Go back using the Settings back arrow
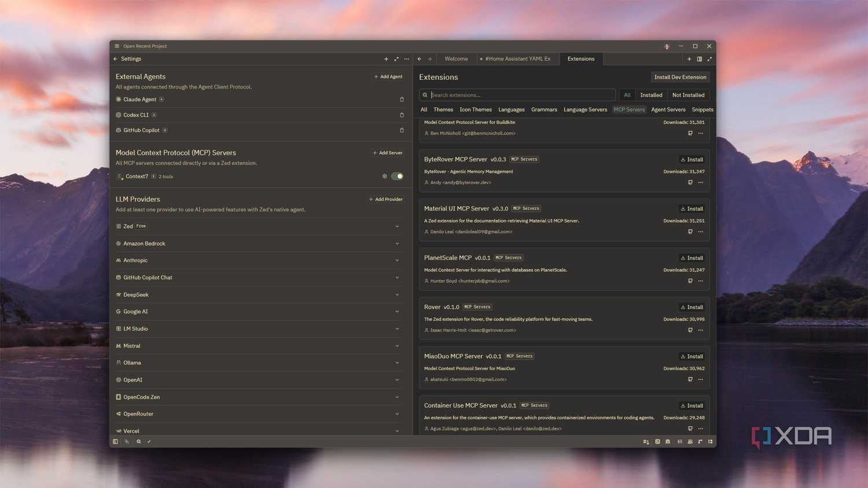Viewport: 868px width, 488px height. pyautogui.click(x=115, y=59)
